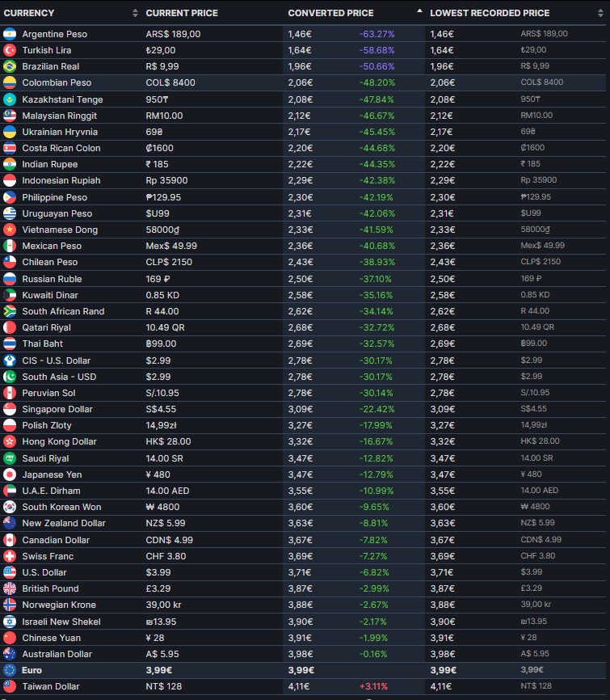The width and height of the screenshot is (610, 700).
Task: Sort by Lowest Recorded Price sort arrows
Action: click(600, 13)
